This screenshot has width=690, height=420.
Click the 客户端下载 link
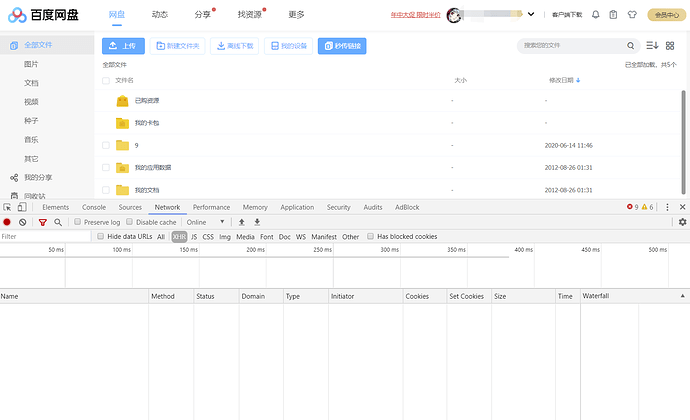pos(567,15)
